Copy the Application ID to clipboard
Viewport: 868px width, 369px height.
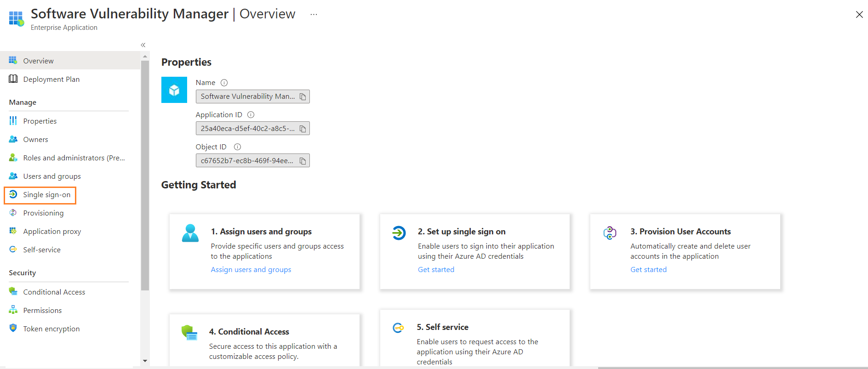(303, 129)
